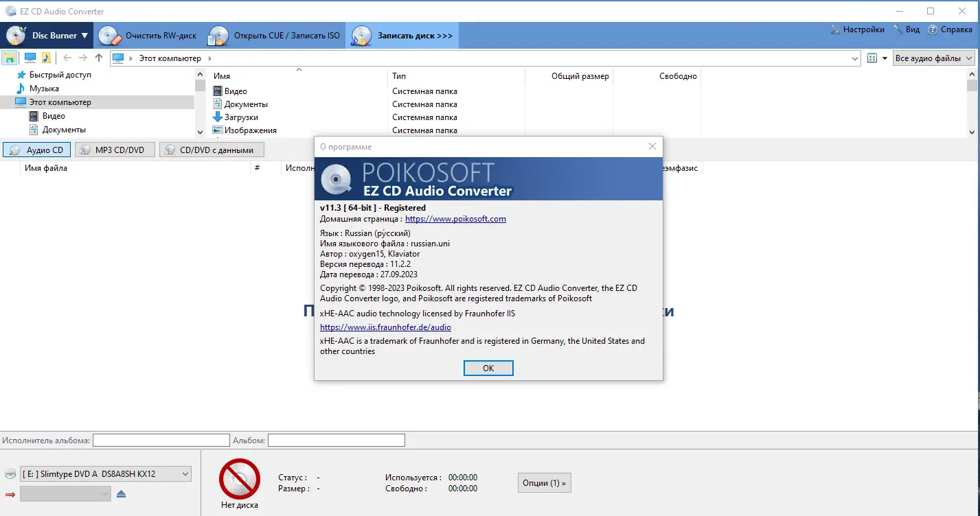
Task: Click the folder tree scrollbar down arrow
Action: pyautogui.click(x=200, y=132)
